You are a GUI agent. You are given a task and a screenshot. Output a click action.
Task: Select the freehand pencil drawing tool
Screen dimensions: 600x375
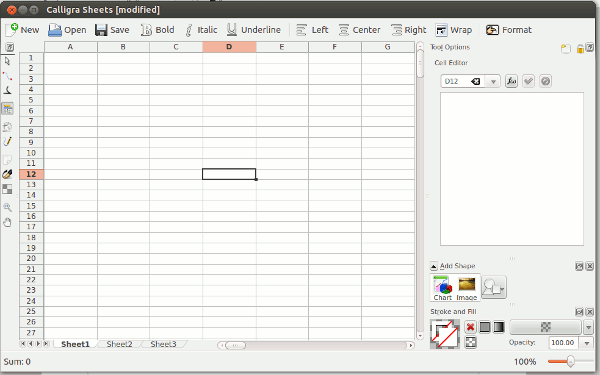point(7,141)
